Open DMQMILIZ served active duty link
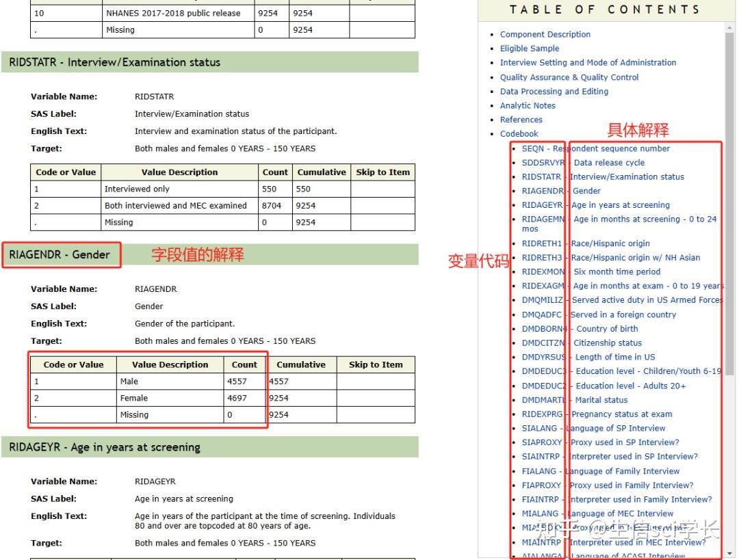Viewport: 739px width, 560px height. pos(623,299)
